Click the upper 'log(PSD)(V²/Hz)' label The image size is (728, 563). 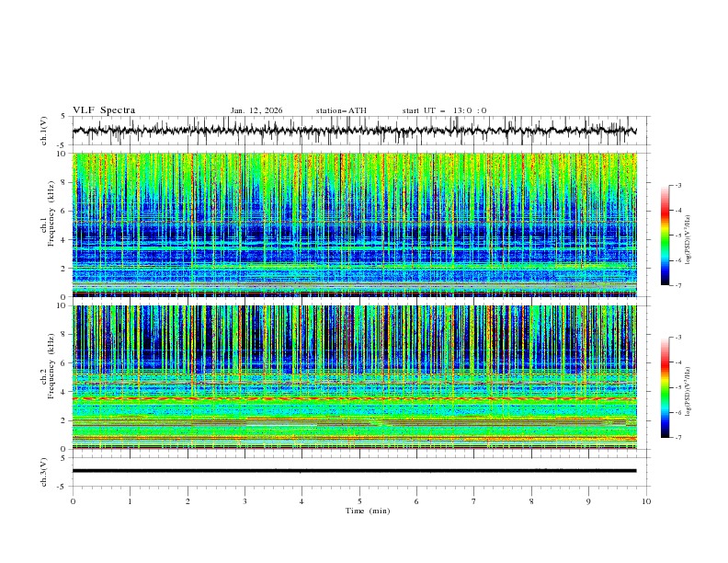[688, 240]
